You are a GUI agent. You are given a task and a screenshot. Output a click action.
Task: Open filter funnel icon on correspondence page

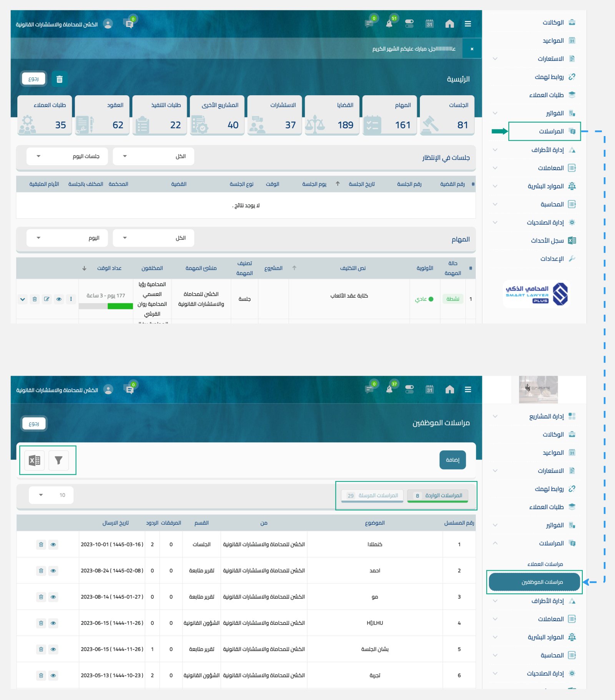click(59, 460)
